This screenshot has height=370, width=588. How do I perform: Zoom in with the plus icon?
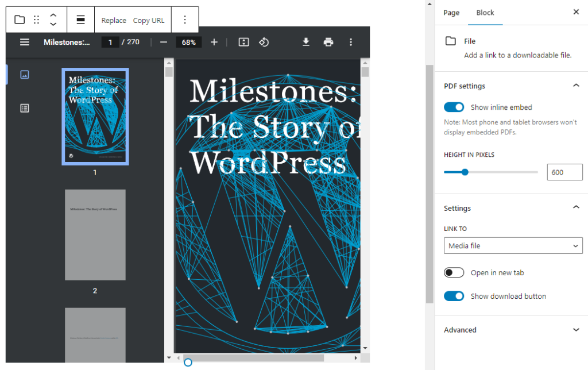(214, 42)
